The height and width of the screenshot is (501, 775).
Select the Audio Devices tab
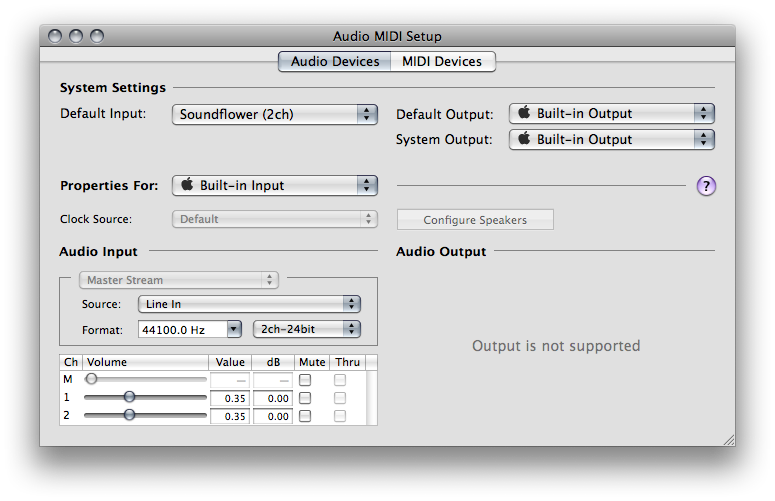[x=335, y=61]
